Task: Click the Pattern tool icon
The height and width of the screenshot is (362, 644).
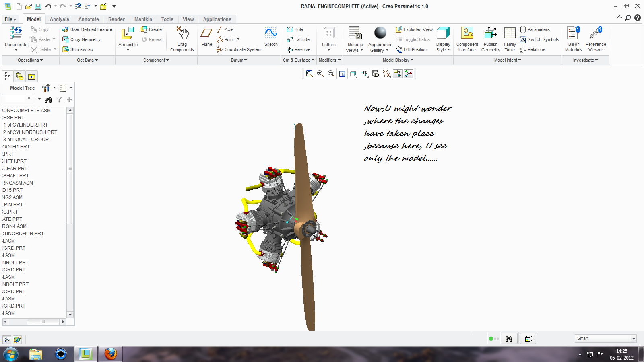Action: (329, 33)
